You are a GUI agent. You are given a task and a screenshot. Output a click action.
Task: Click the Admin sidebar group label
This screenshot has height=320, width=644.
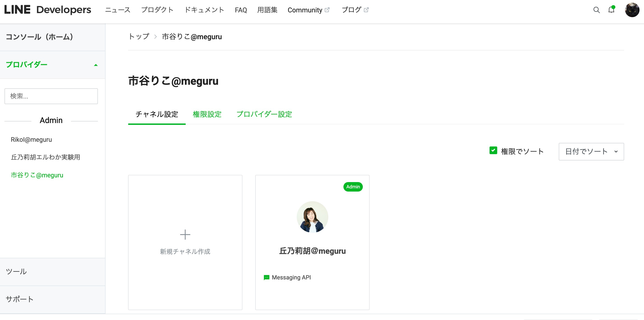51,120
